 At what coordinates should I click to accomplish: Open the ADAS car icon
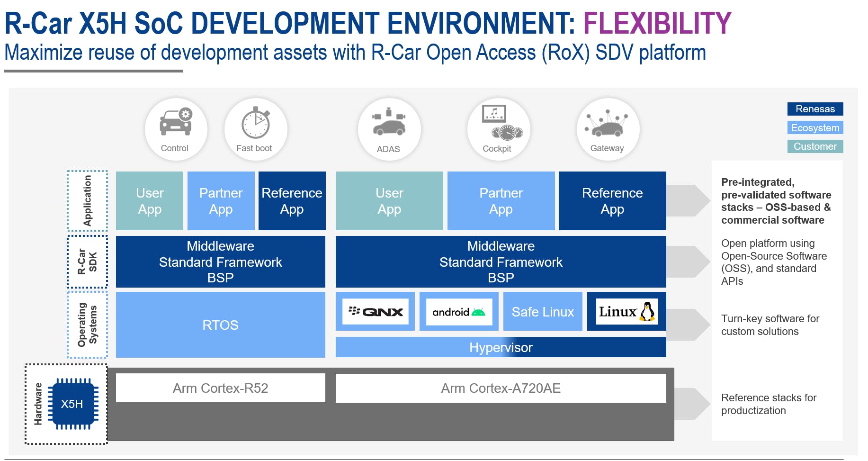pos(389,128)
